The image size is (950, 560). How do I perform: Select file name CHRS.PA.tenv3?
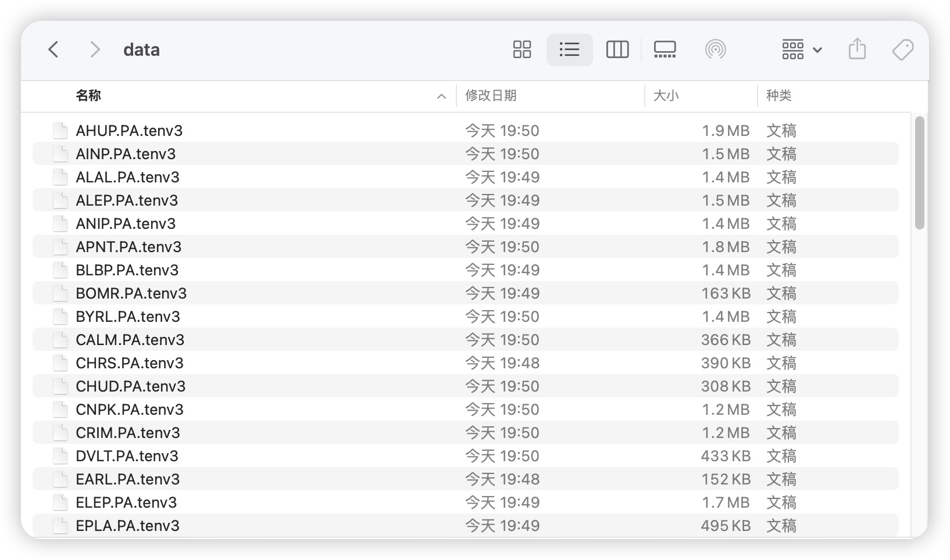click(130, 363)
